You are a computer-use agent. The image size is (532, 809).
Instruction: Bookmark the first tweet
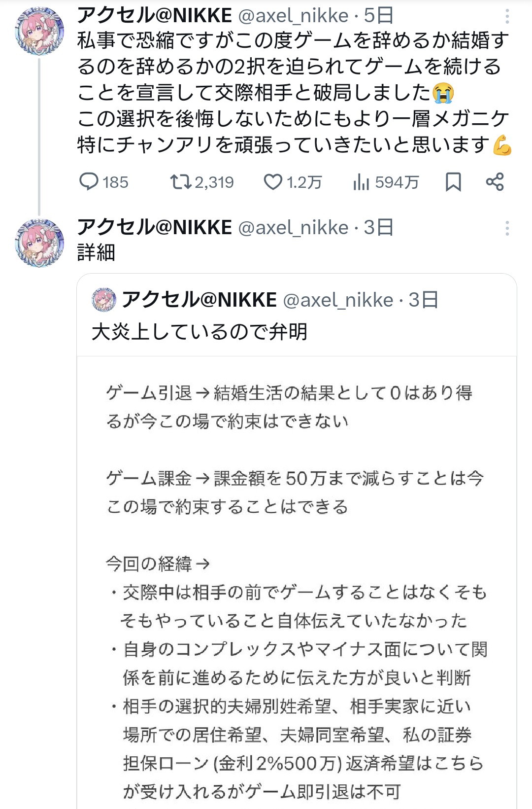tap(453, 182)
